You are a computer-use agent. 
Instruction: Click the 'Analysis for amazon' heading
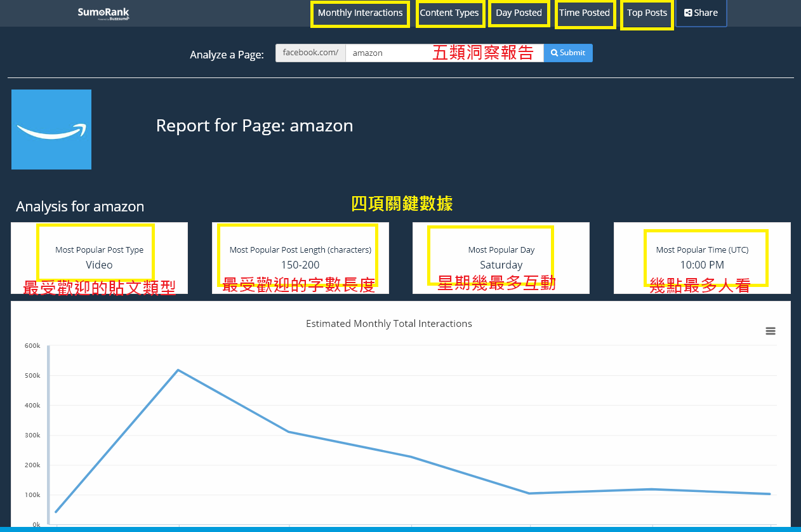[x=80, y=206]
